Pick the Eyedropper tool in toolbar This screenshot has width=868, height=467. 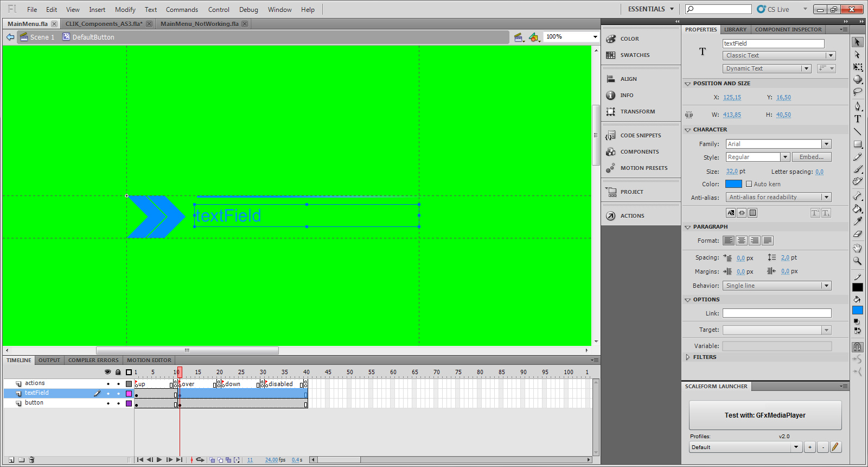pos(857,222)
